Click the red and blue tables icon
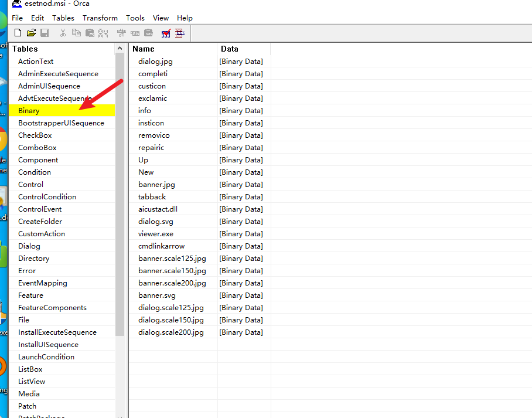Screen dimensions: 532x418 [x=180, y=33]
